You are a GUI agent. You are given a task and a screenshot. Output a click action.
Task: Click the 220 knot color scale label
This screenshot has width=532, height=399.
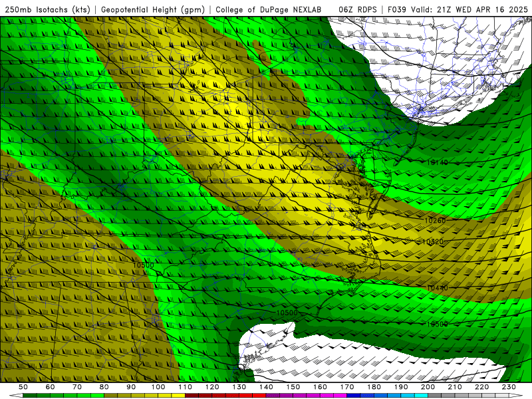coord(481,387)
